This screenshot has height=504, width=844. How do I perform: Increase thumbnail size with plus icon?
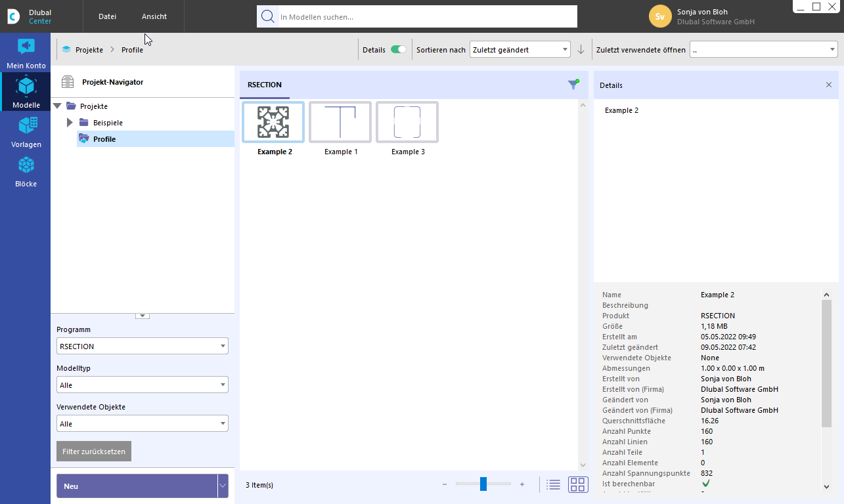(x=522, y=484)
